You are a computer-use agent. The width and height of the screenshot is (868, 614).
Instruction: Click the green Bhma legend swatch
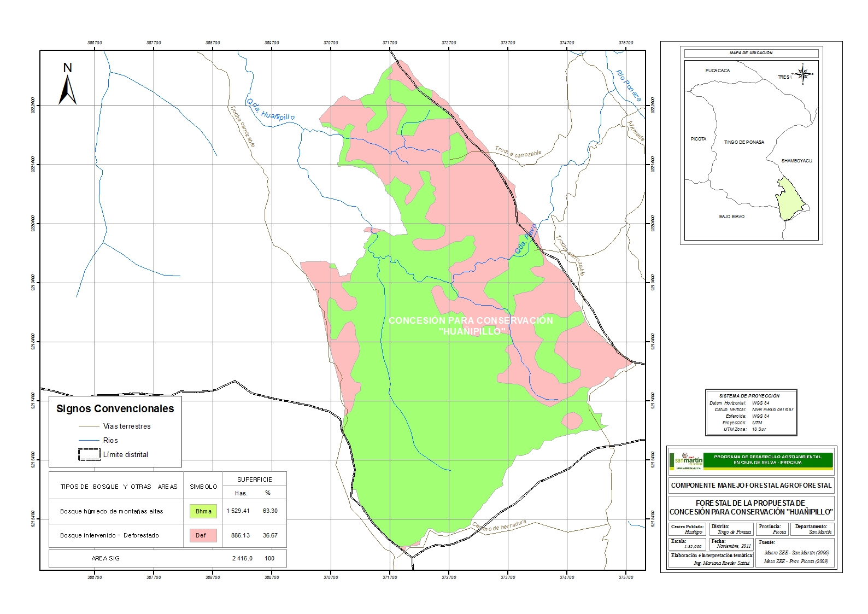(x=203, y=511)
